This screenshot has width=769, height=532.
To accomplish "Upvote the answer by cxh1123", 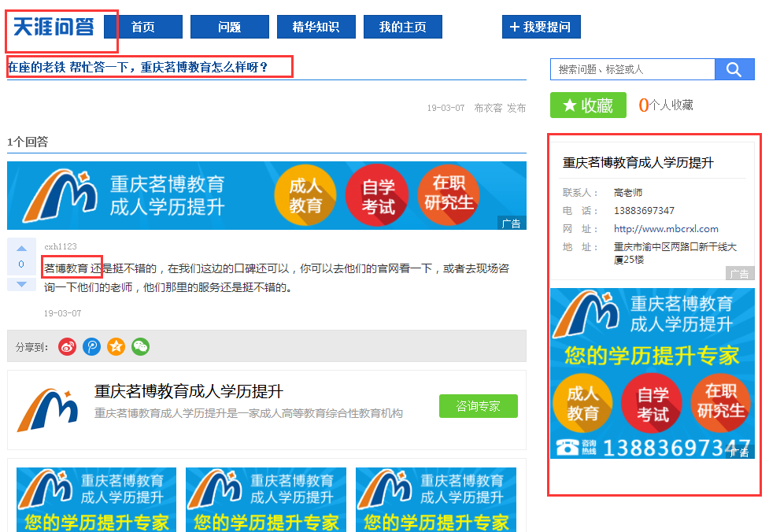I will click(x=21, y=248).
